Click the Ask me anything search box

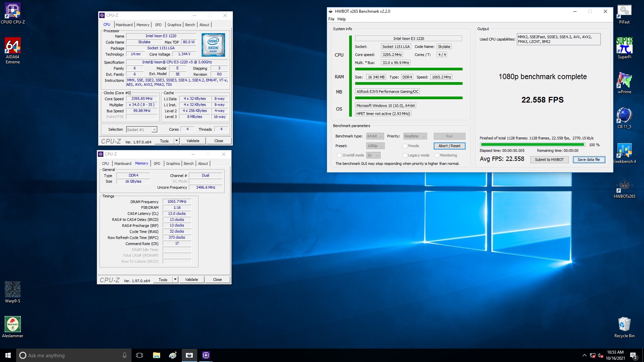pos(74,355)
